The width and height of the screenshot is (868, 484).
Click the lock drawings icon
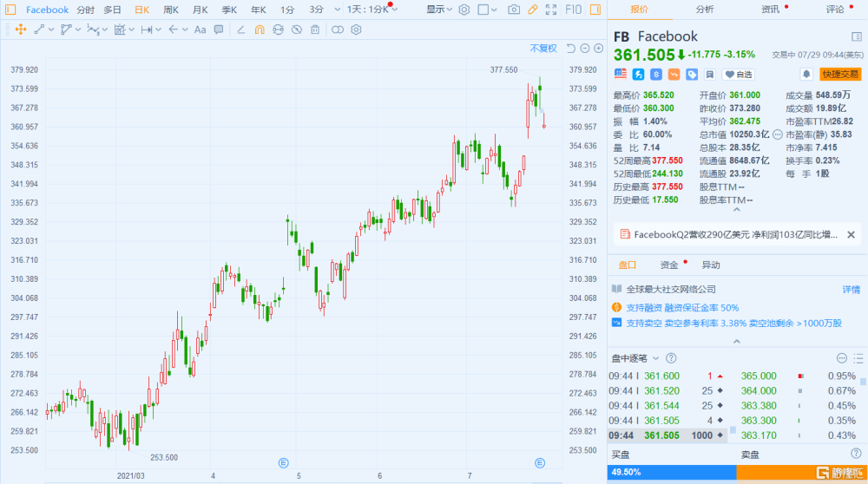point(278,29)
